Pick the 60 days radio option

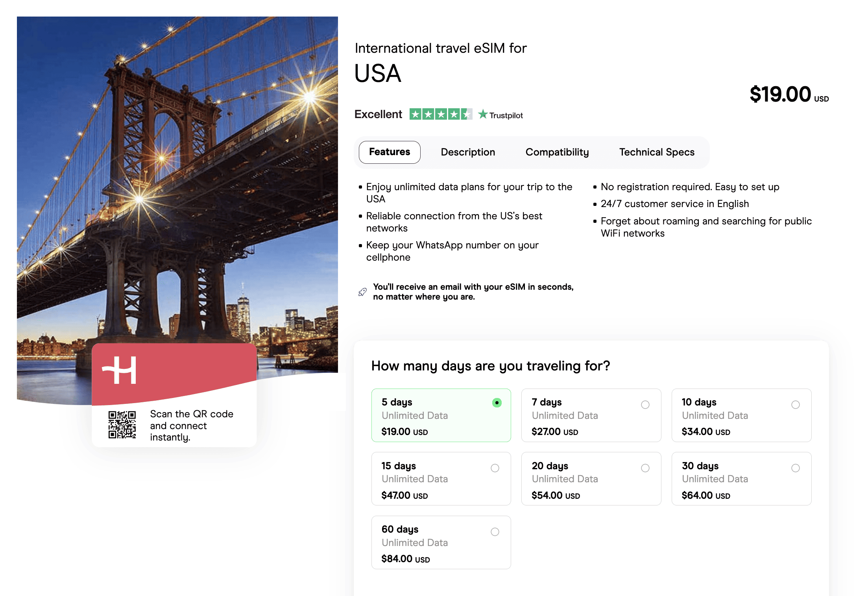click(495, 532)
